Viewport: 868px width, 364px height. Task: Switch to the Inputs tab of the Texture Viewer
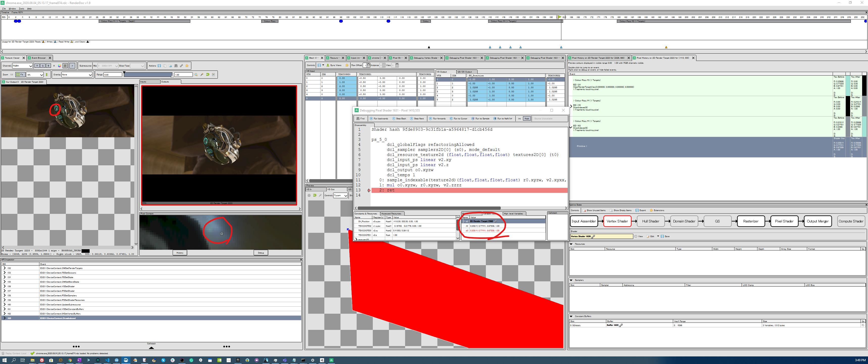coord(144,81)
